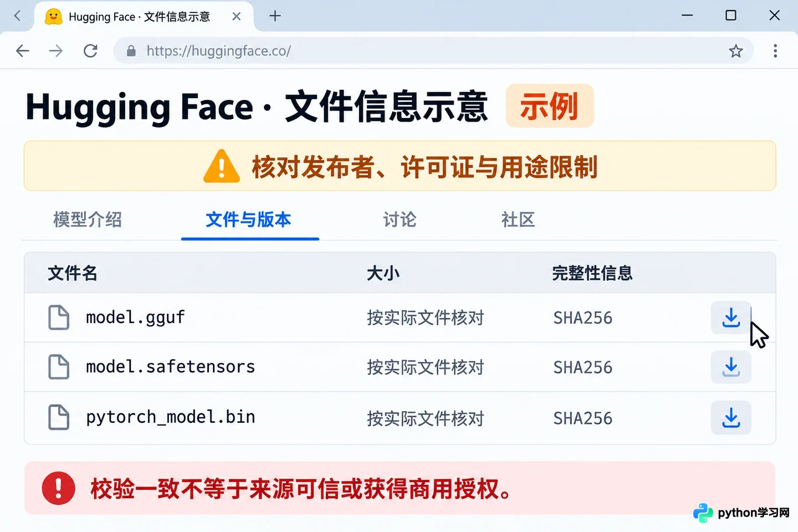Reload the current page
The image size is (798, 532).
tap(90, 51)
